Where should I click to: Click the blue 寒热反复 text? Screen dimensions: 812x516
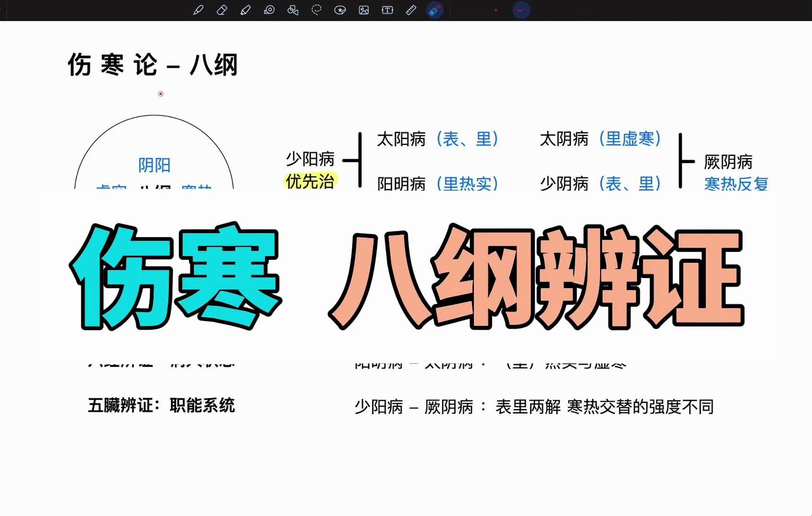tap(736, 183)
